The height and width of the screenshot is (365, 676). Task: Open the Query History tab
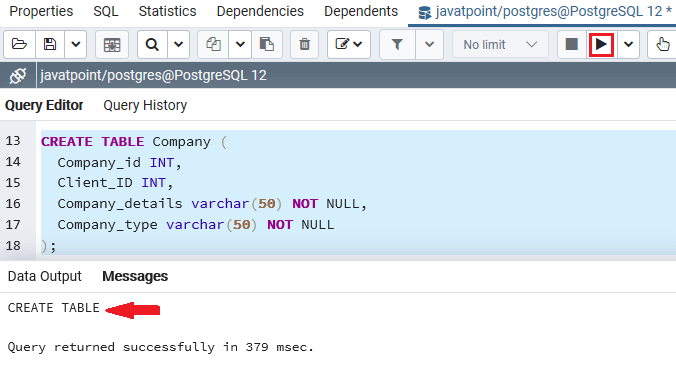coord(145,105)
